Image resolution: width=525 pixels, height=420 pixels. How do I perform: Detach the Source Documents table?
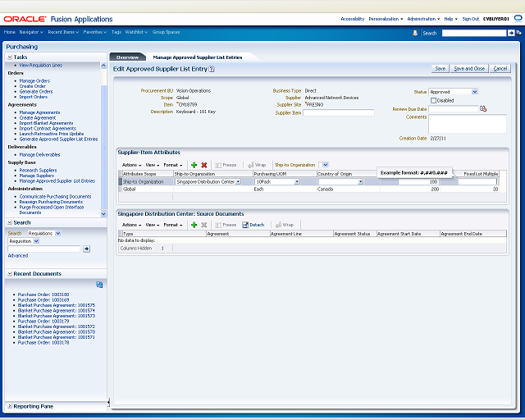[253, 225]
